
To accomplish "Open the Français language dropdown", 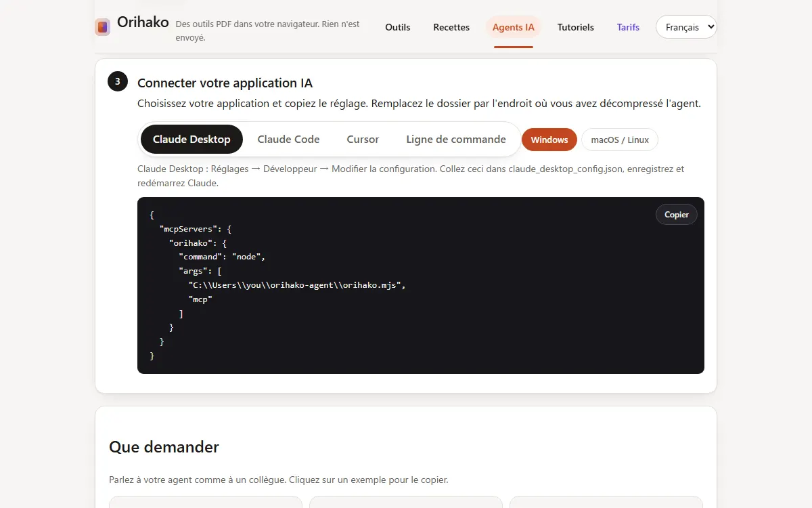I will [686, 27].
